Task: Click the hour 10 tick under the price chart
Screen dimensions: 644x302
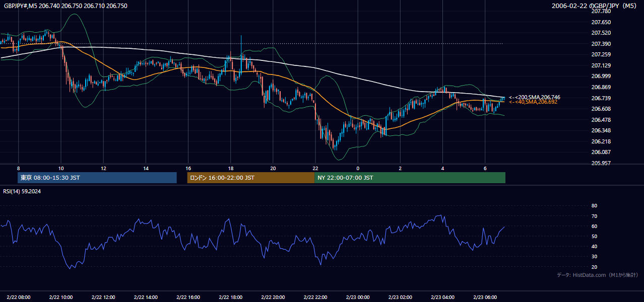Action: point(61,168)
